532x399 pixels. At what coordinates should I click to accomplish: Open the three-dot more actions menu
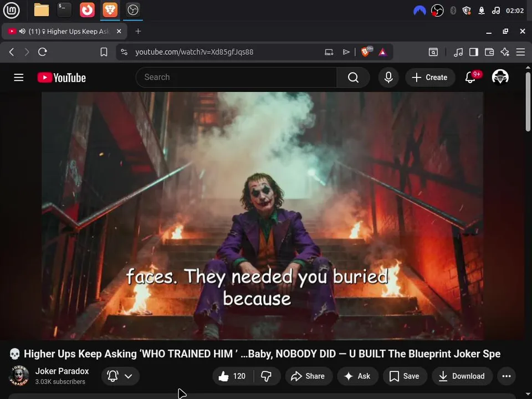(506, 376)
